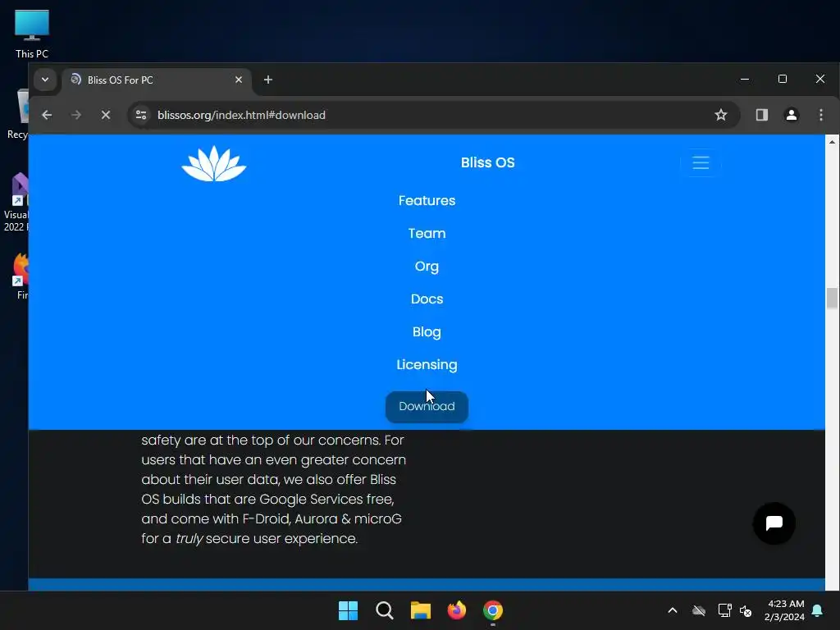Click the OneDrive cloud tray icon
The height and width of the screenshot is (630, 840).
coord(699,610)
